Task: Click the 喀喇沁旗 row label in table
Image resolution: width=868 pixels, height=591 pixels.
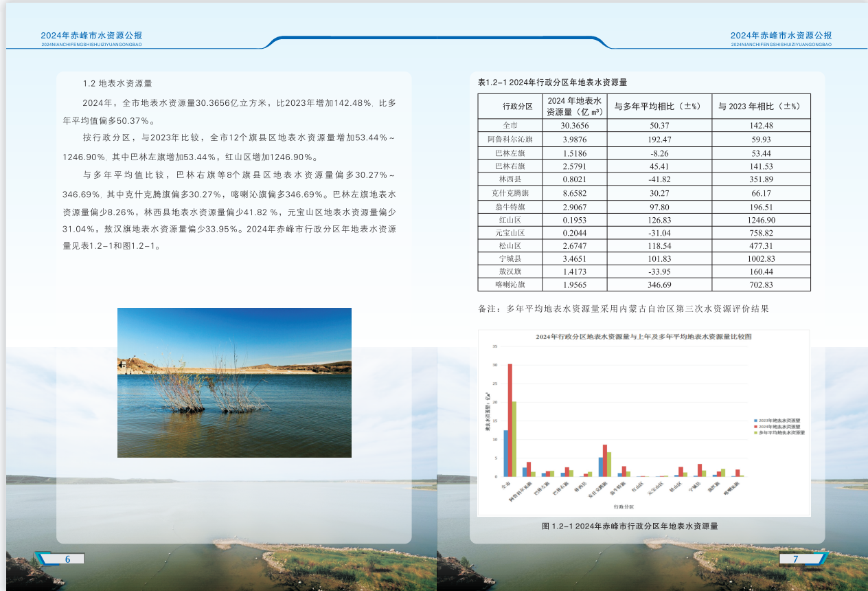Action: (x=510, y=285)
